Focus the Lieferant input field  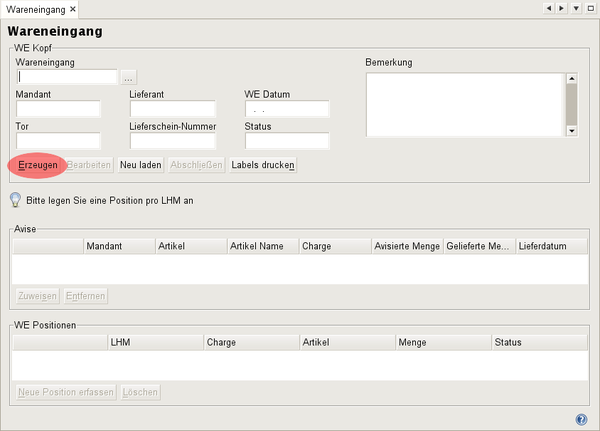[x=173, y=109]
